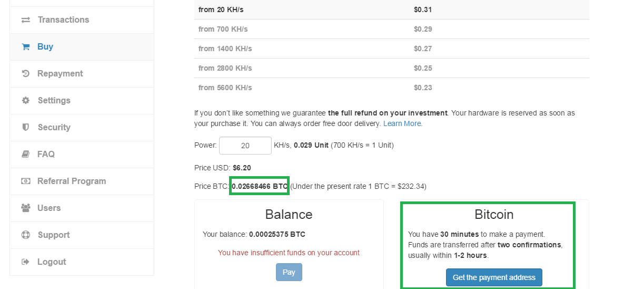This screenshot has height=289, width=644.
Task: Click the FAQ book icon
Action: pos(25,155)
